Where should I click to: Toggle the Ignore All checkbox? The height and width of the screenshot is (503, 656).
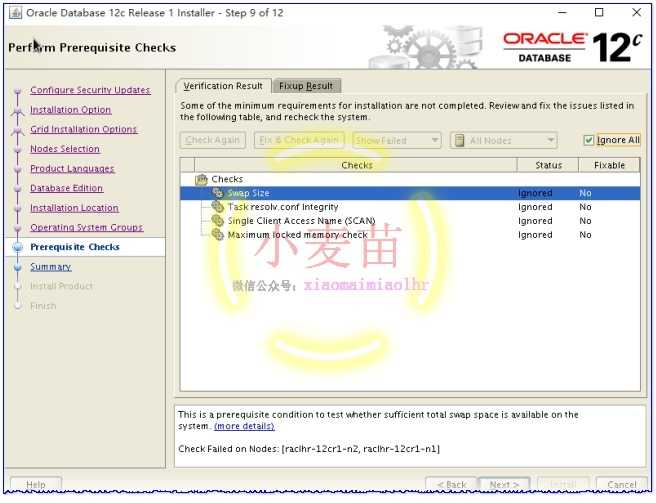589,140
